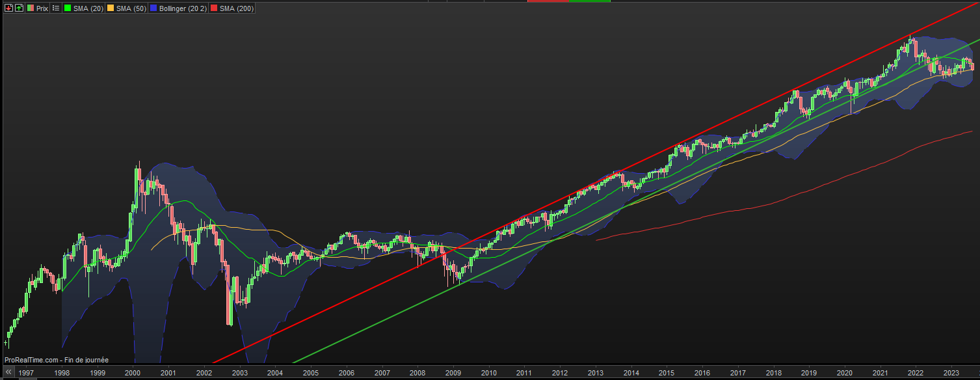Image resolution: width=980 pixels, height=380 pixels.
Task: Select the Bollinger (20 2) indicator label
Action: point(182,8)
